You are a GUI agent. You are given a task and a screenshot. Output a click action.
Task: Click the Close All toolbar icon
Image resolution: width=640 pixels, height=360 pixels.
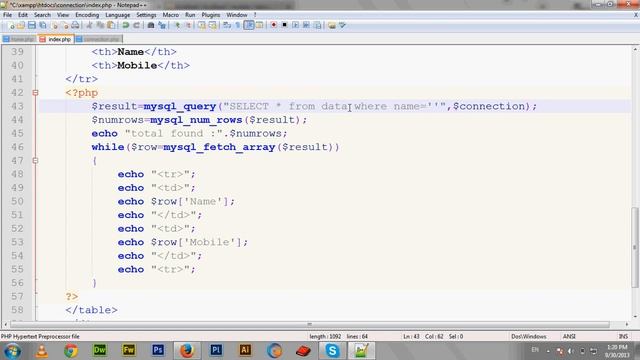click(x=64, y=25)
